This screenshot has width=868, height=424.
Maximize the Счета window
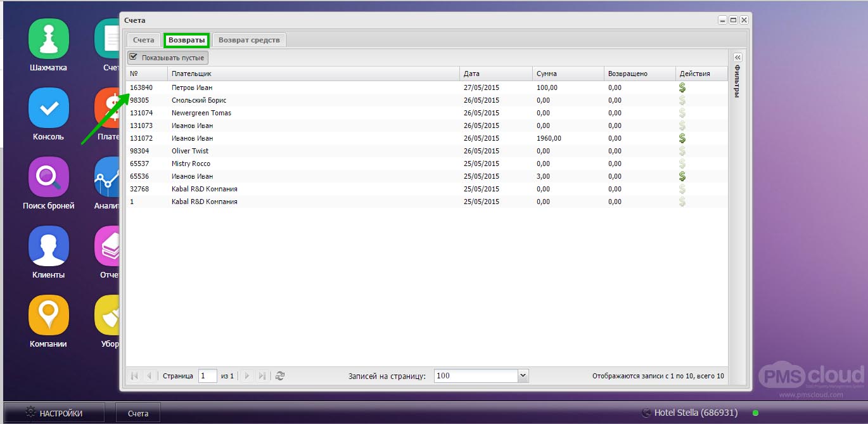click(x=733, y=20)
